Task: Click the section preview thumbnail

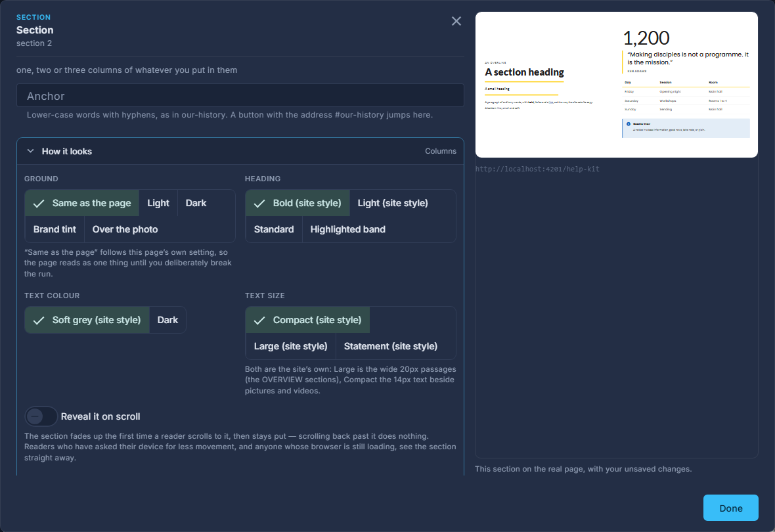Action: coord(616,85)
